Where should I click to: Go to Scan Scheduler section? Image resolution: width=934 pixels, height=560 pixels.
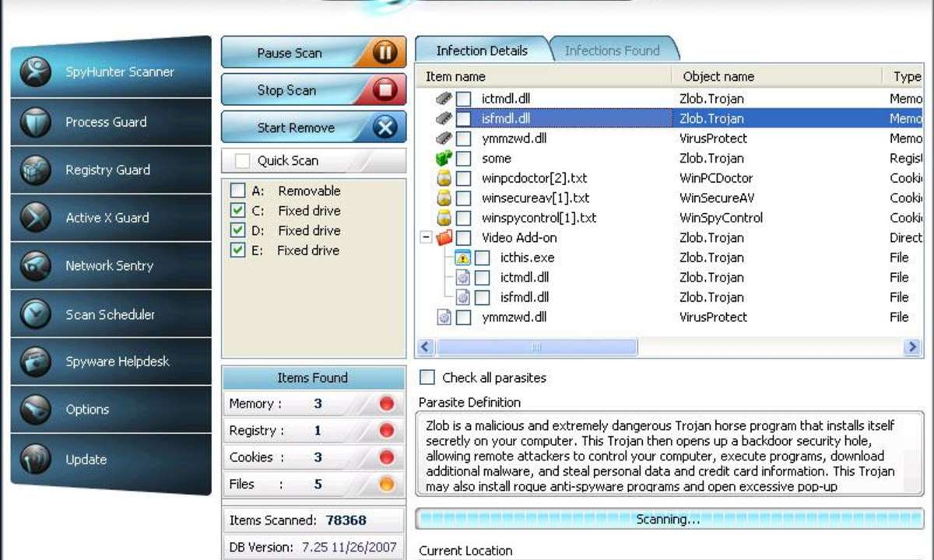[x=111, y=314]
